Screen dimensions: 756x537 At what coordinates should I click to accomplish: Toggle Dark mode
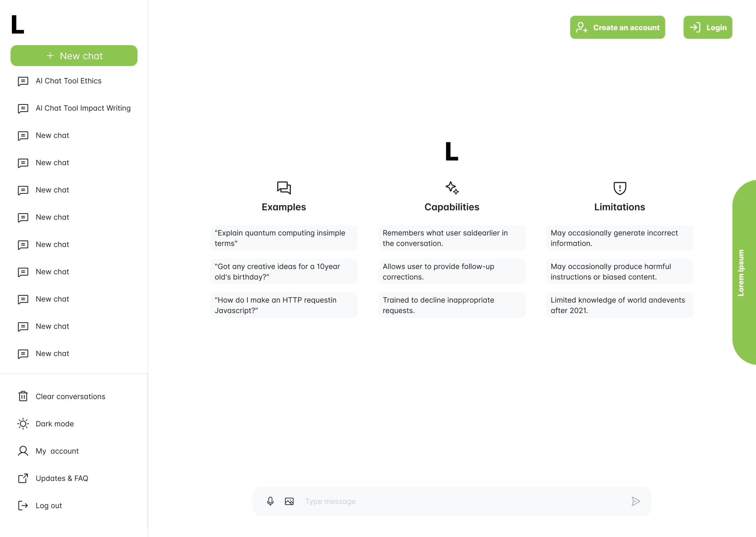55,424
